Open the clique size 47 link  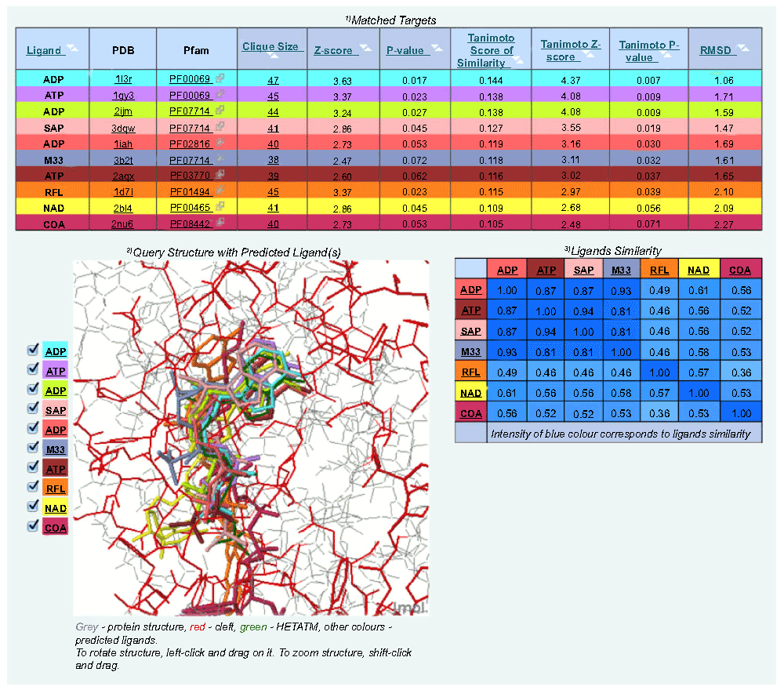click(272, 78)
